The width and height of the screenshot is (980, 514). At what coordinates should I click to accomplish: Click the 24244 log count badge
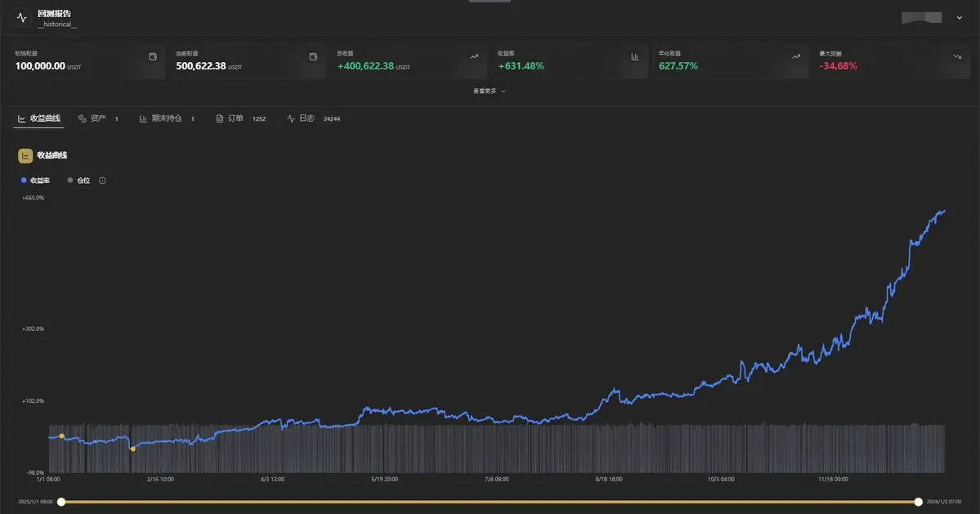332,118
